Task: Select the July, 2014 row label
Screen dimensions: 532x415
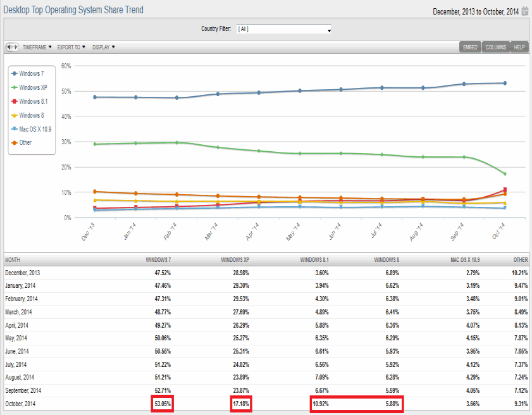Action: point(16,365)
